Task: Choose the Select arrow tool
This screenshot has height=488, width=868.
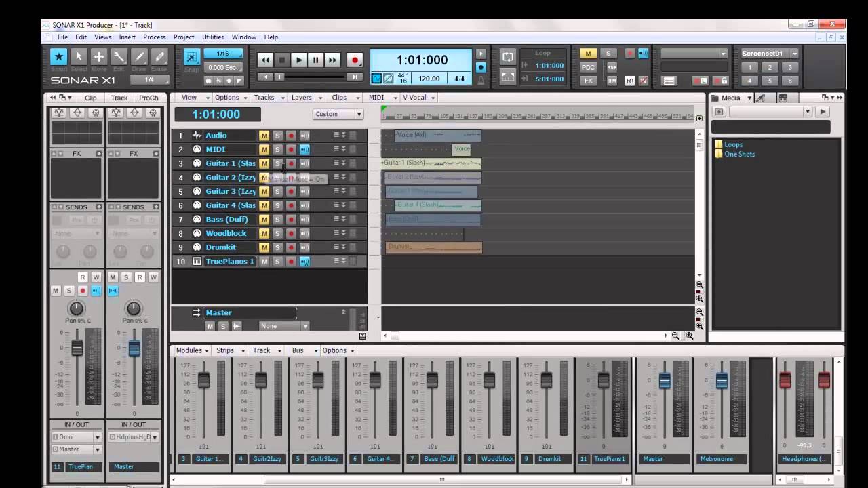Action: coord(79,57)
